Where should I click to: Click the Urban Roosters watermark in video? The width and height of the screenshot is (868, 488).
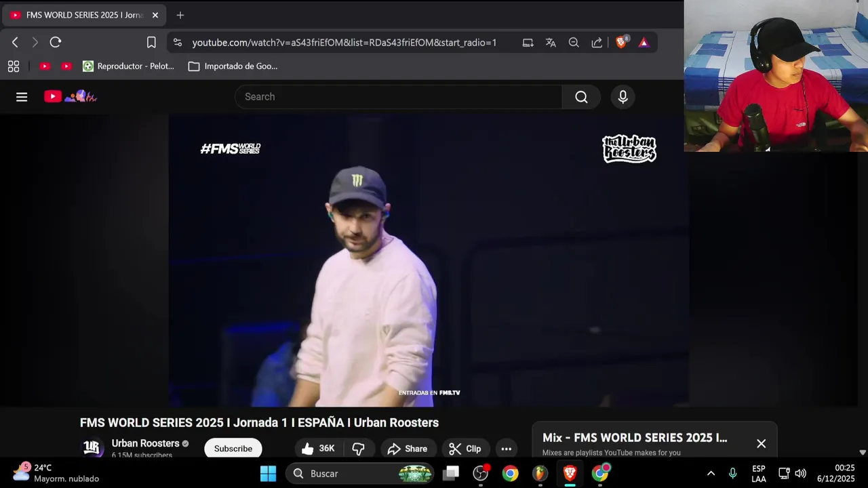click(629, 149)
